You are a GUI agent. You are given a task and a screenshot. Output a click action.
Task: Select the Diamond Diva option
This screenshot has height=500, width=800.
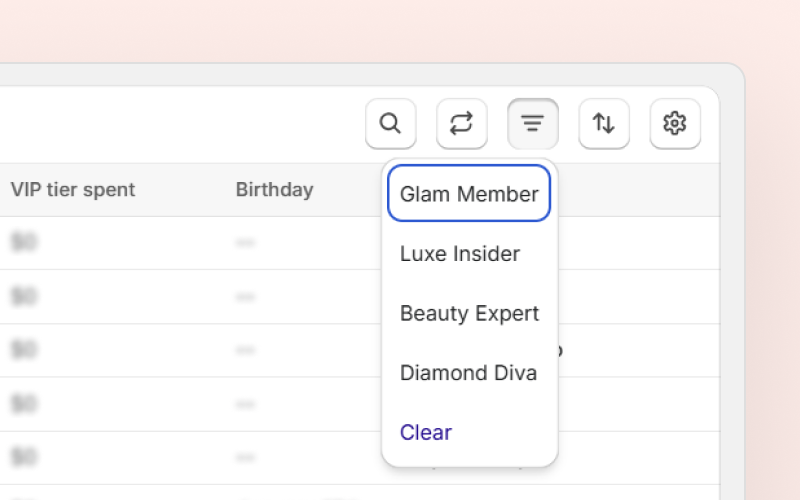[x=468, y=373]
